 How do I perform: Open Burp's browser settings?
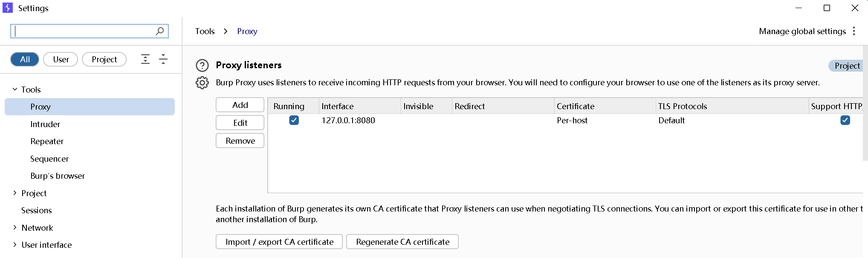click(x=58, y=176)
